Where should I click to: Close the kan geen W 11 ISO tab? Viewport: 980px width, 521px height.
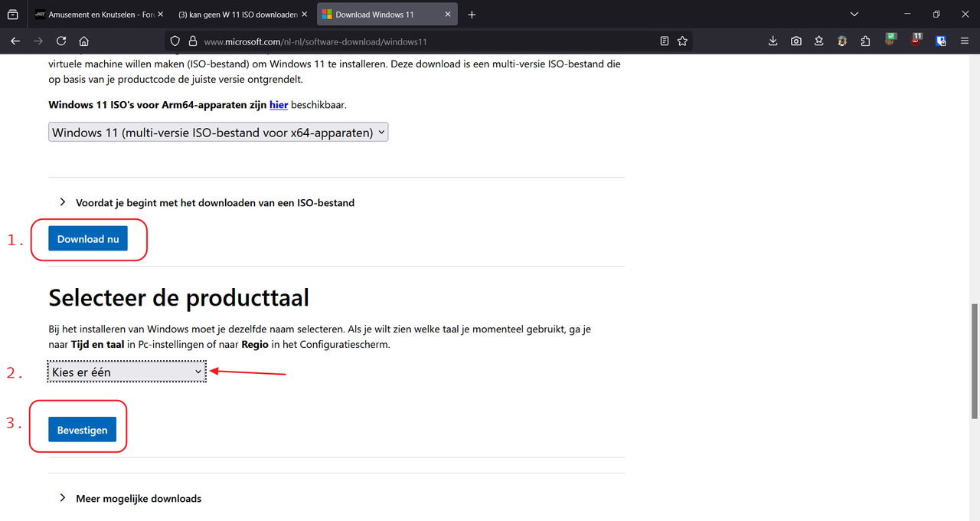pyautogui.click(x=304, y=15)
